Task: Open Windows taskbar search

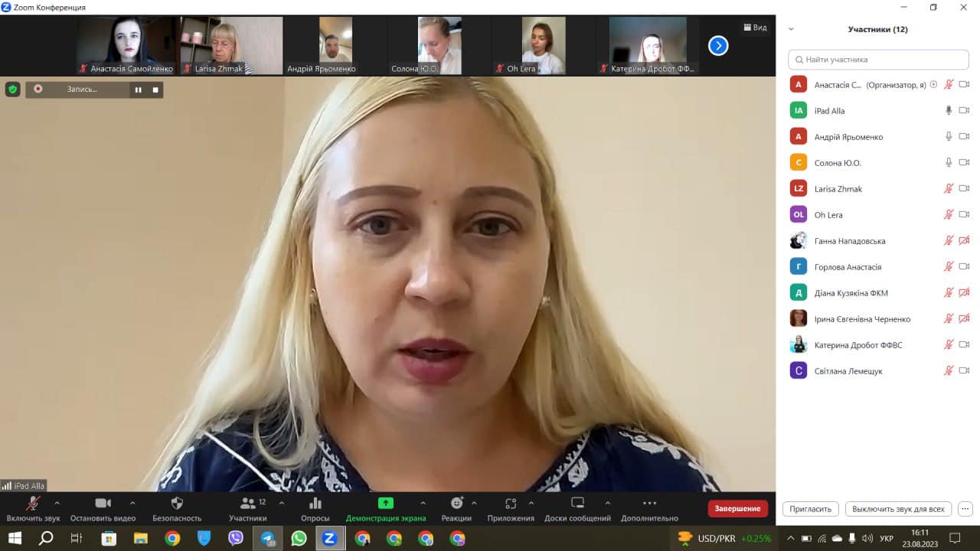Action: tap(46, 538)
